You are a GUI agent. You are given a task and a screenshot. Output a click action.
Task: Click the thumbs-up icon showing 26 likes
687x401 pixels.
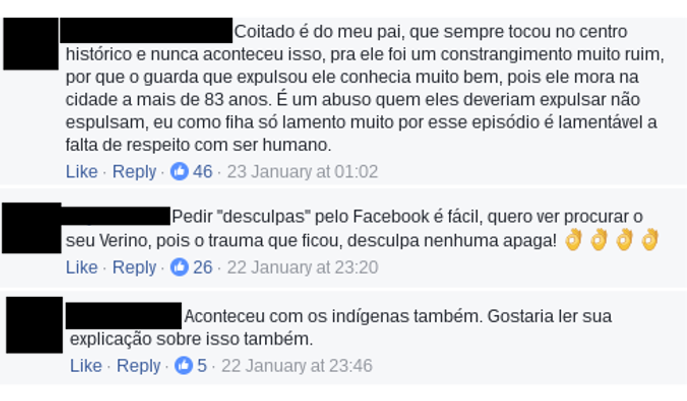[179, 267]
